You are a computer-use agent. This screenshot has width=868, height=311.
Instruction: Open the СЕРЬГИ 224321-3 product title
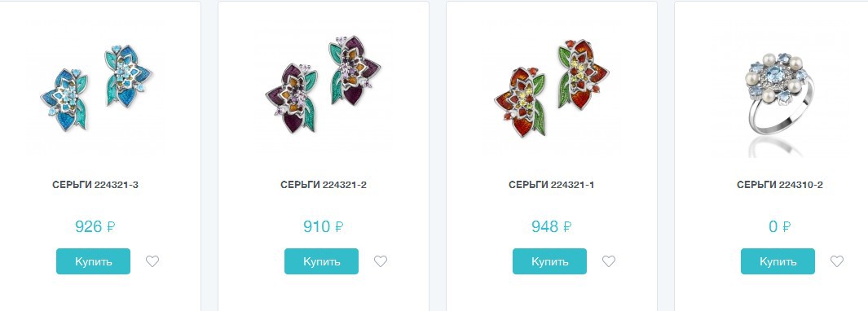click(95, 185)
